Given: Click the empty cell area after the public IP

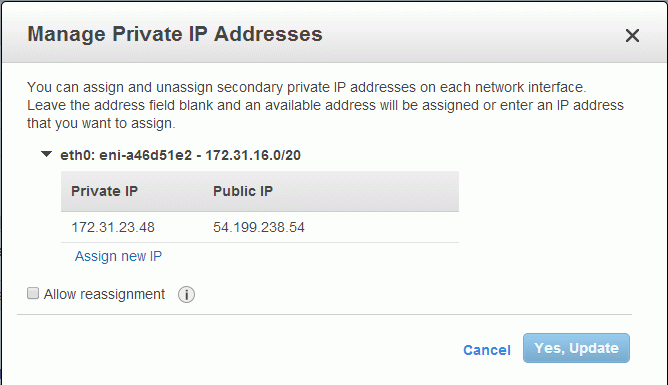Looking at the screenshot, I should (x=382, y=227).
